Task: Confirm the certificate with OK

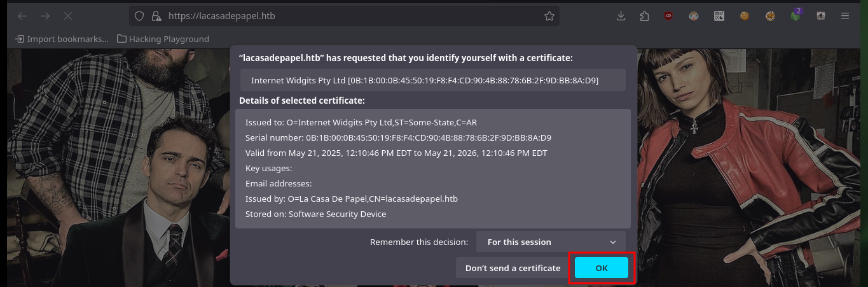Action: 602,268
